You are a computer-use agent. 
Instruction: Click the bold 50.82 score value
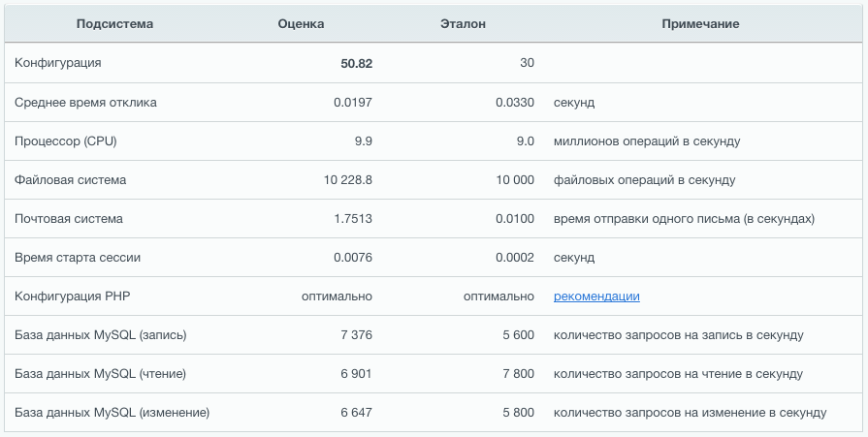356,63
